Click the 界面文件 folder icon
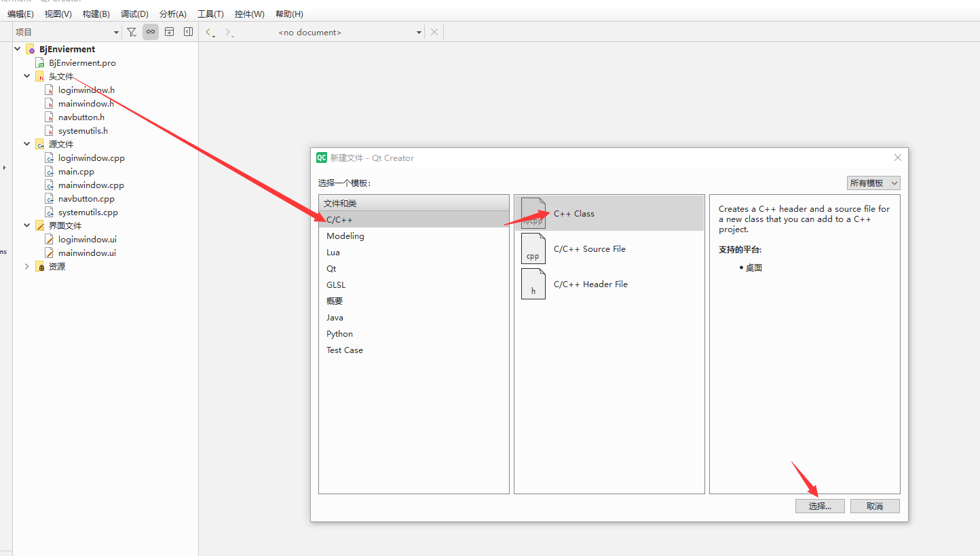980x556 pixels. pyautogui.click(x=40, y=225)
